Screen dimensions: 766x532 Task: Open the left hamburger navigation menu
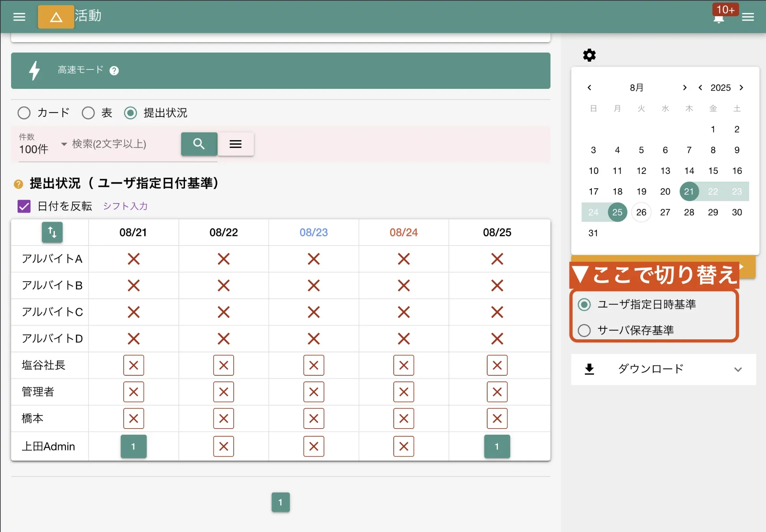[19, 16]
